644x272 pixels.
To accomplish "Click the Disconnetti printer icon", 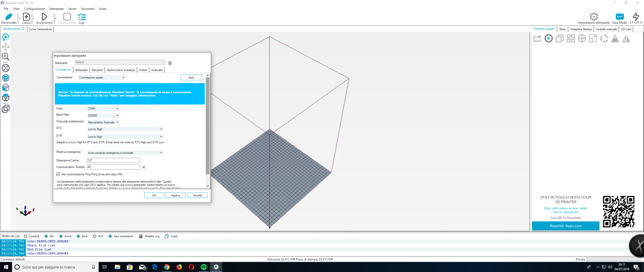I will click(9, 17).
